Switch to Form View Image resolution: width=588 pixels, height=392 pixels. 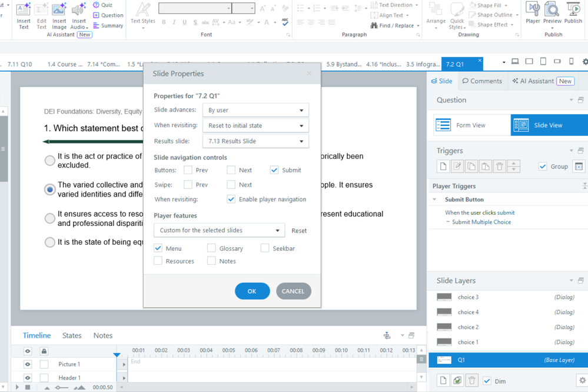(x=471, y=125)
